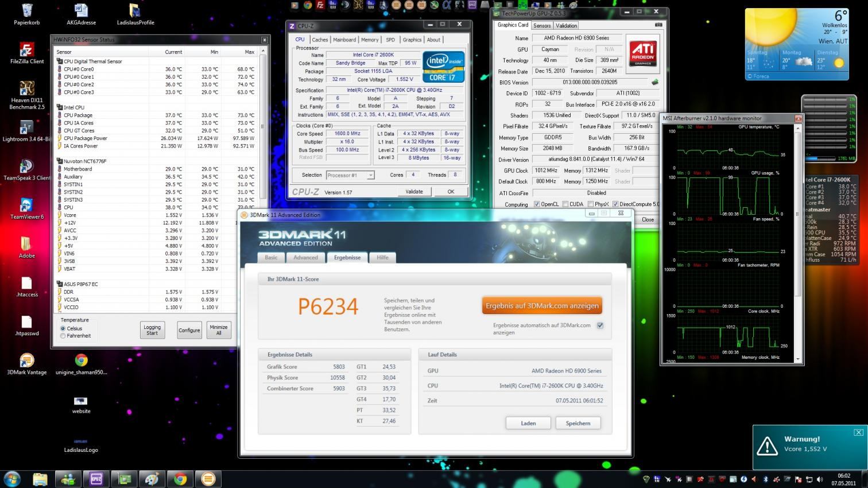Click the GPU-Z camera screenshot icon
868x488 pixels.
pos(658,25)
